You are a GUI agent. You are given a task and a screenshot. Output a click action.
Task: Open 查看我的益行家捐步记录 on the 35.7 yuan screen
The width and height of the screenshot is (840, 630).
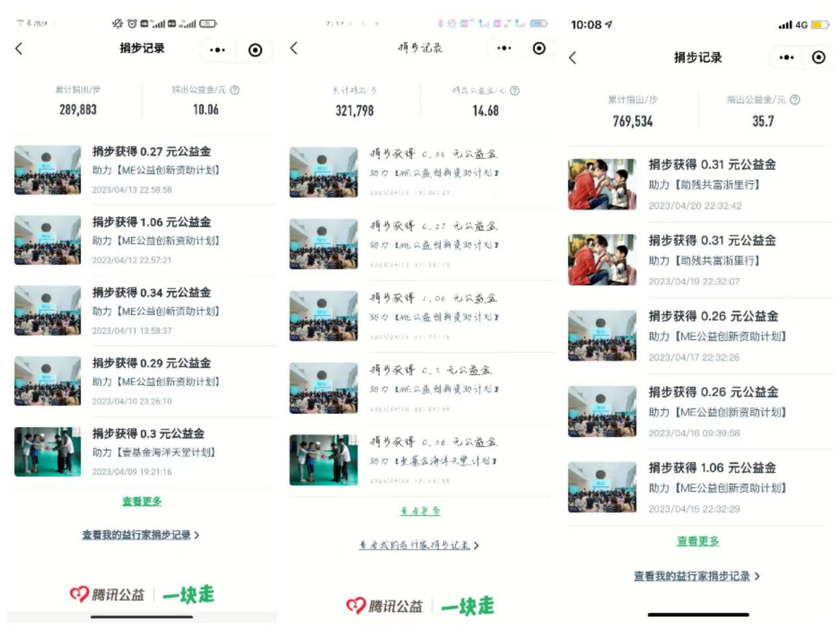tap(696, 576)
